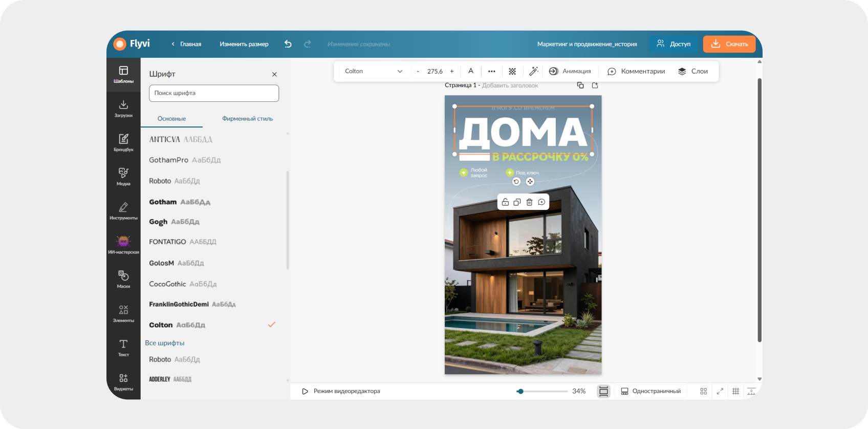868x429 pixels.
Task: Open the Медиа sidebar panel
Action: 123,177
